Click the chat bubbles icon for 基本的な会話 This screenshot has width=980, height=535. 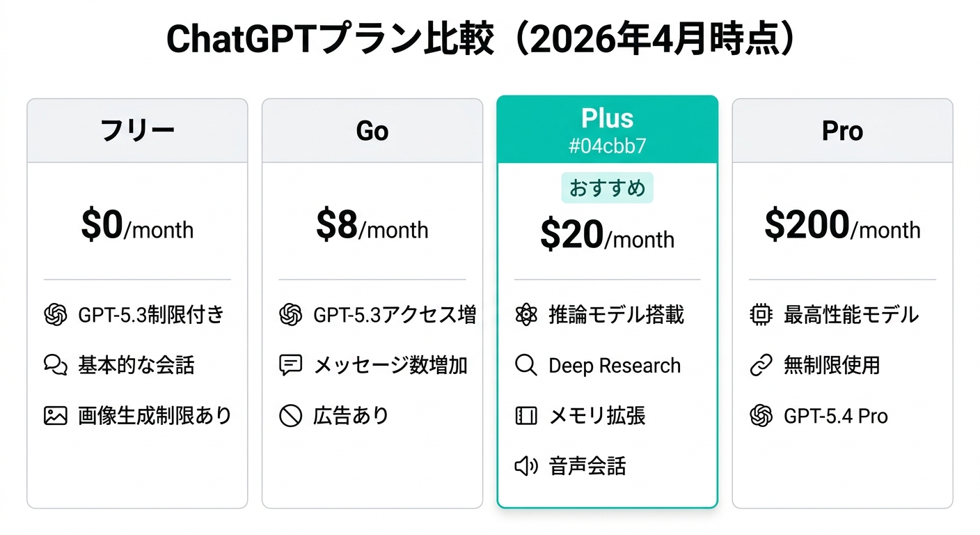click(55, 366)
